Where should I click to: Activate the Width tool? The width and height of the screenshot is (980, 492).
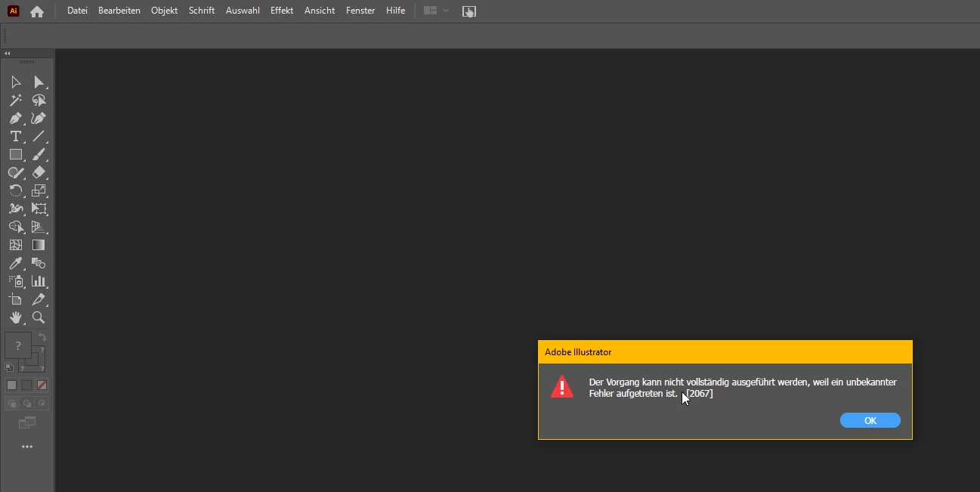tap(15, 209)
